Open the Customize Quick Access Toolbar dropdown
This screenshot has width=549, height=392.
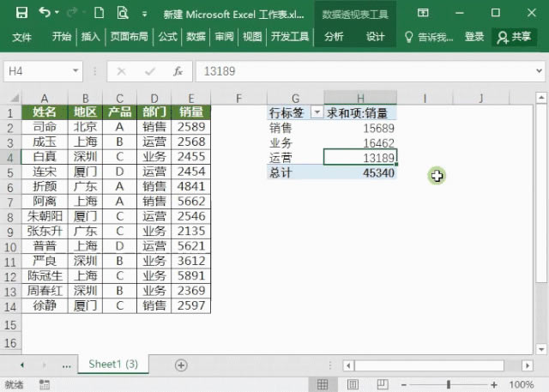click(143, 15)
